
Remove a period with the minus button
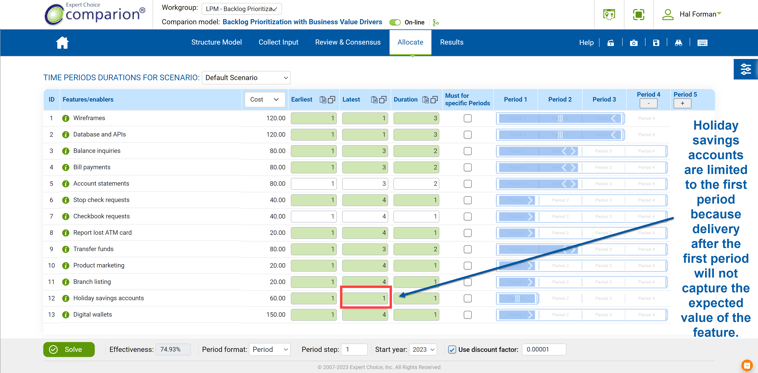(649, 103)
